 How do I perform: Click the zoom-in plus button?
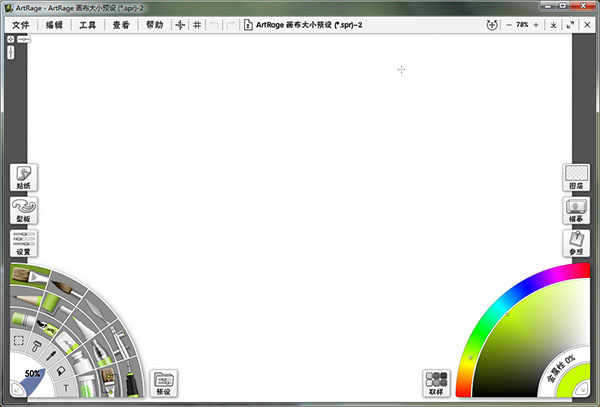pyautogui.click(x=537, y=24)
